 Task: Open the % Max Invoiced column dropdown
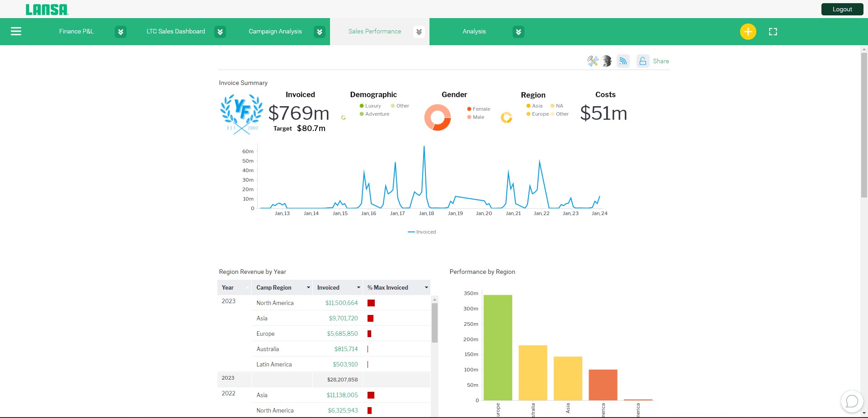(x=426, y=287)
